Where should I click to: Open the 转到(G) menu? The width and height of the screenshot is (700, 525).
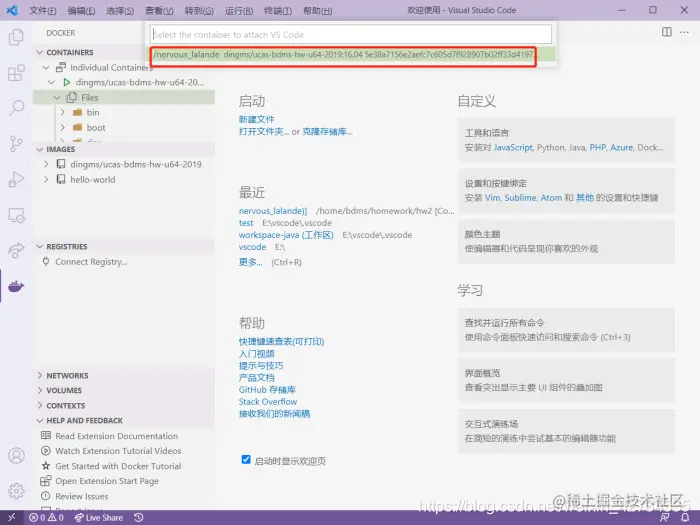point(199,10)
